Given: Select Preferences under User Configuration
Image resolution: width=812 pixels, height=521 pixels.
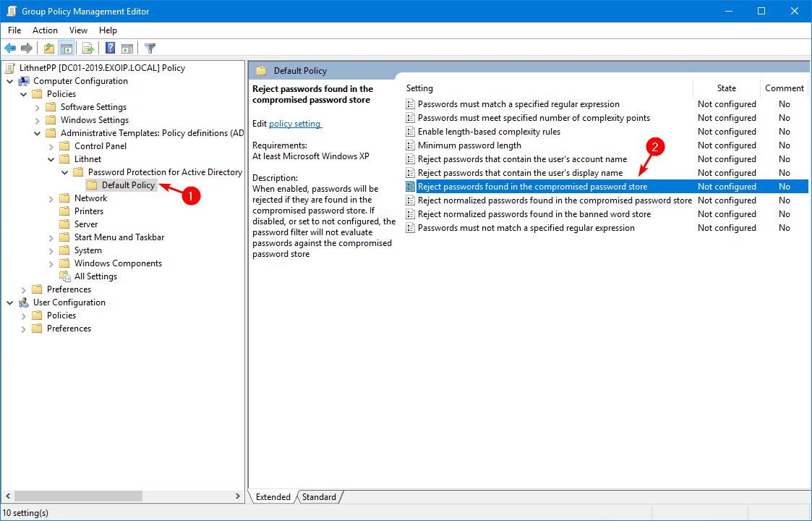Looking at the screenshot, I should pos(69,328).
